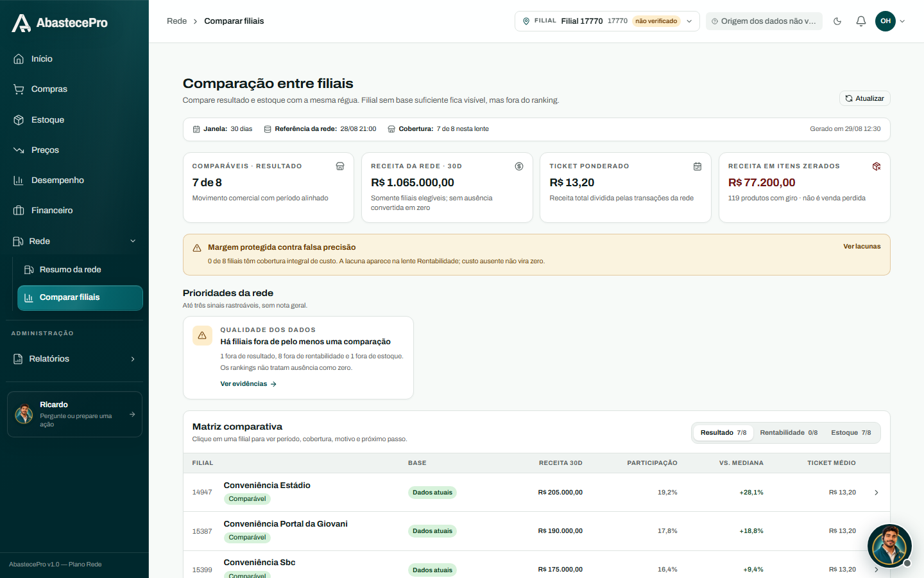Viewport: 924px width, 578px height.
Task: Click the R$ 205.000,00 revenue value
Action: tap(560, 493)
